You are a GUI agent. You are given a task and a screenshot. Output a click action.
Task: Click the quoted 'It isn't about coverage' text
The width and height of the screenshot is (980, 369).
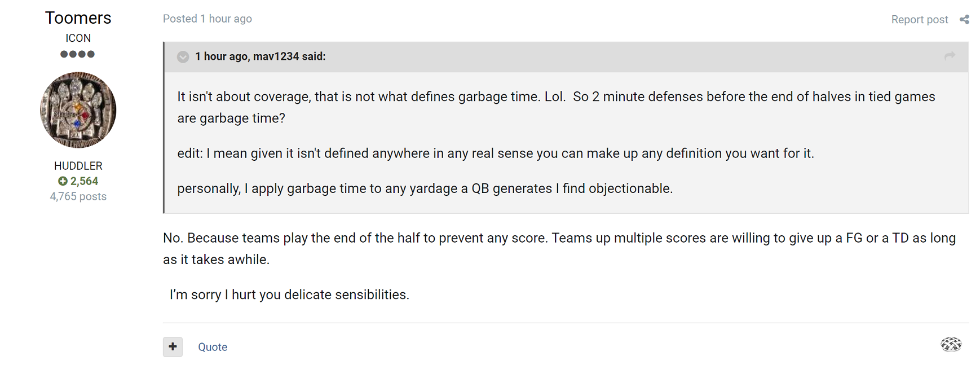pyautogui.click(x=556, y=107)
